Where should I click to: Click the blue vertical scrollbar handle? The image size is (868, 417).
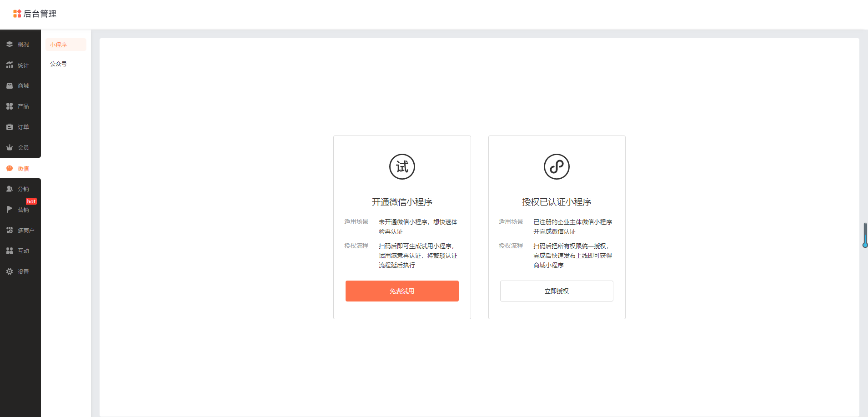coord(865,235)
